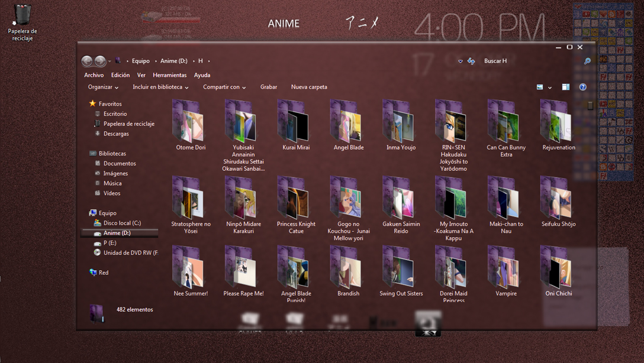Expand the Organizar dropdown

click(103, 87)
